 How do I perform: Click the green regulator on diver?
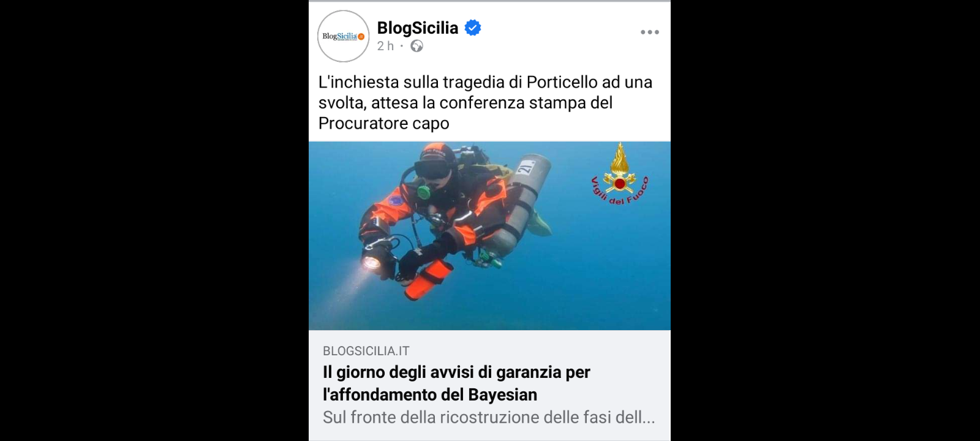(423, 192)
